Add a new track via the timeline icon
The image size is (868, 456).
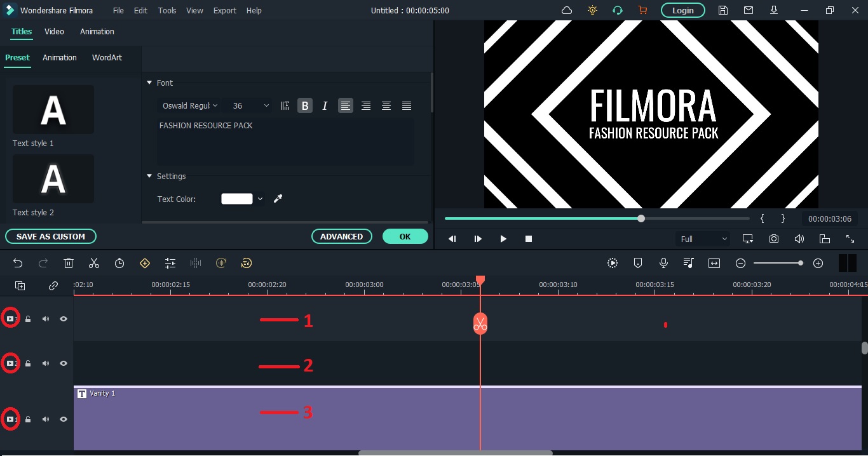tap(20, 286)
